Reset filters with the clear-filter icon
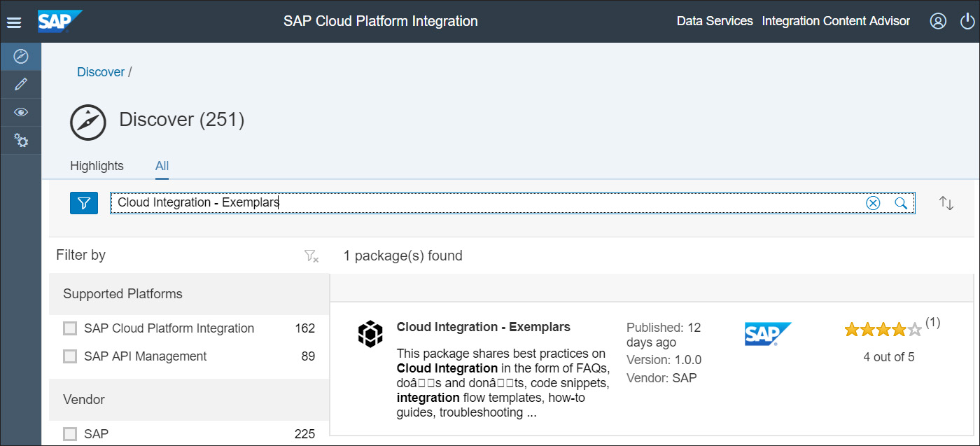The width and height of the screenshot is (980, 446). 311,256
